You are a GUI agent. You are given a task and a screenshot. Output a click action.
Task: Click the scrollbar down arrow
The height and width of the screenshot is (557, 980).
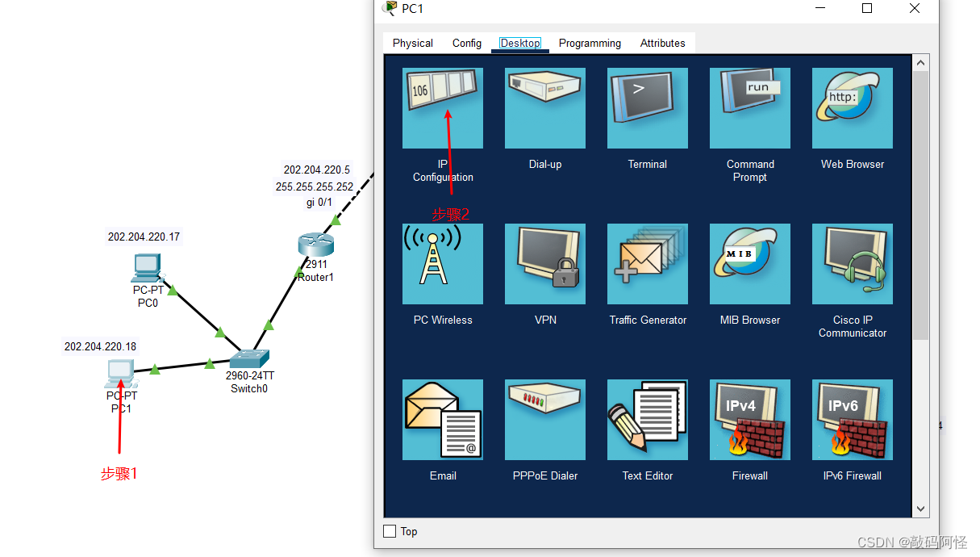(921, 509)
